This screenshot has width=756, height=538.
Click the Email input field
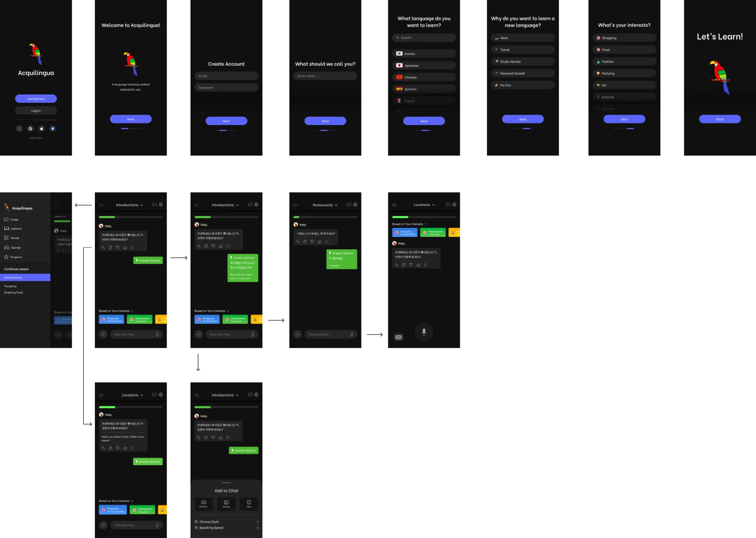(x=226, y=76)
